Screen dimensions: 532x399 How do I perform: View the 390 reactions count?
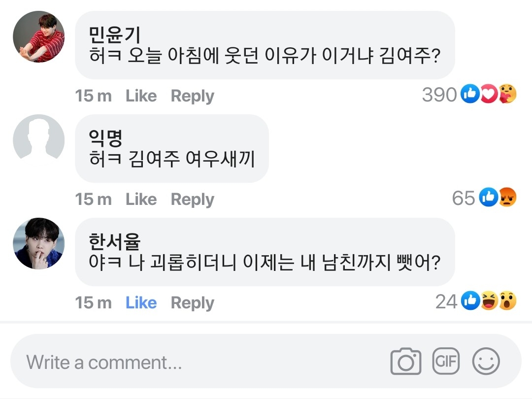click(x=439, y=95)
